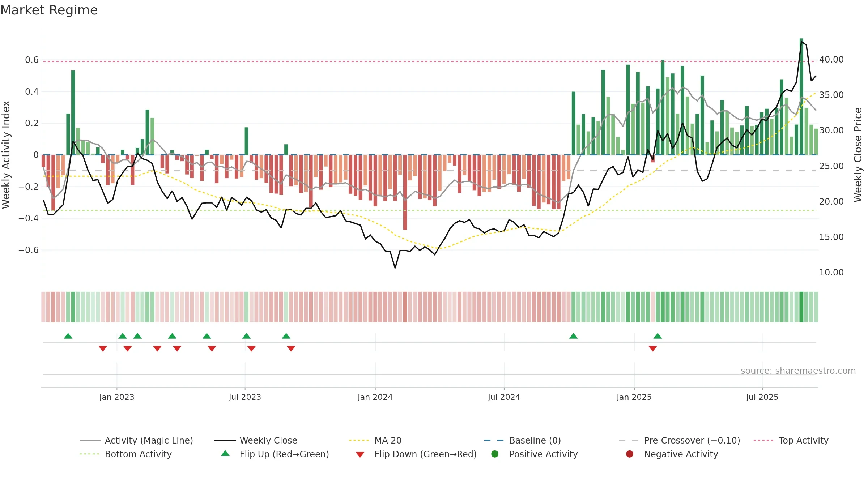Click the yellow dotted MA 20 legend swatch
Viewport: 868px width, 488px height.
pyautogui.click(x=359, y=440)
